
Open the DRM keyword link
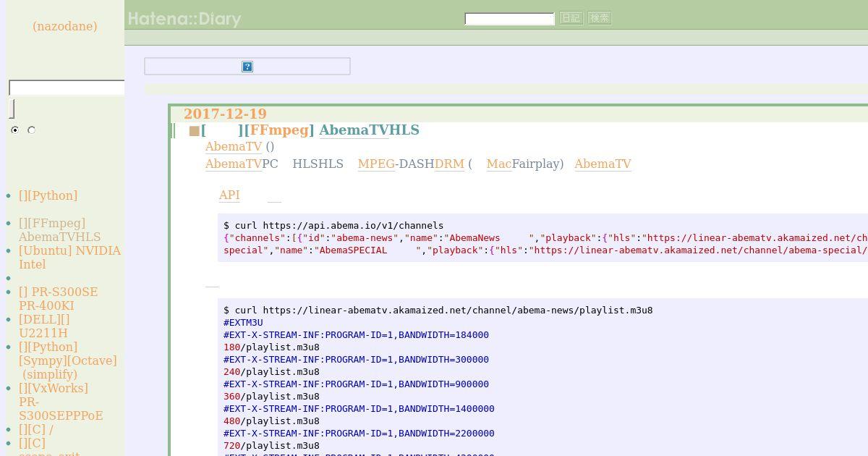(449, 164)
